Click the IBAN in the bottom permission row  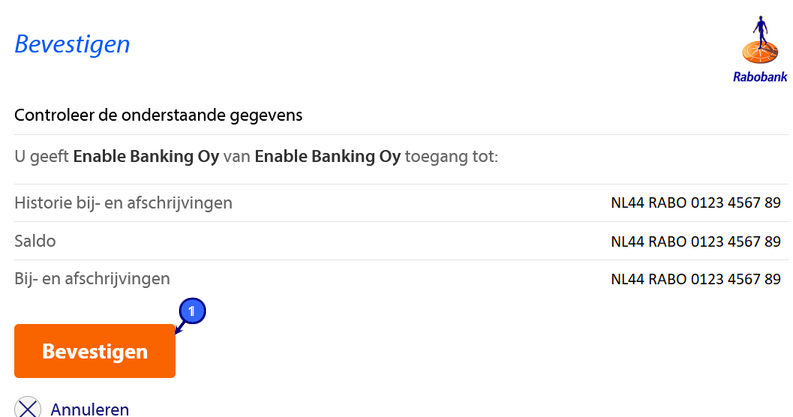point(695,278)
